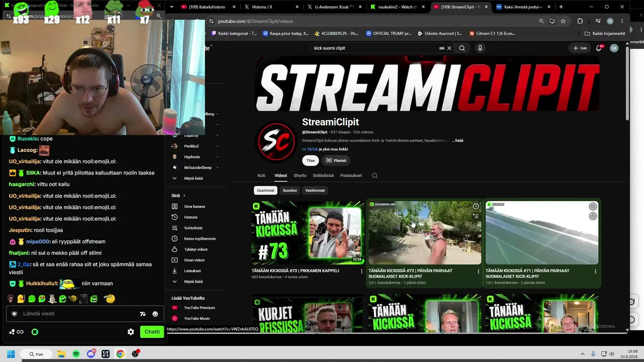The width and height of the screenshot is (644, 362).
Task: Expand channel description with ...lisää
Action: (457, 141)
